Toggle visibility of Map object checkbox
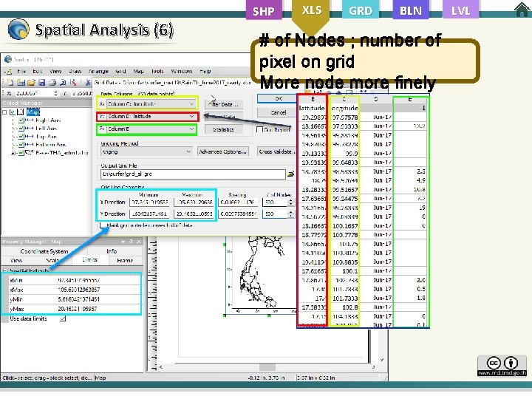532x399 pixels. pyautogui.click(x=13, y=112)
